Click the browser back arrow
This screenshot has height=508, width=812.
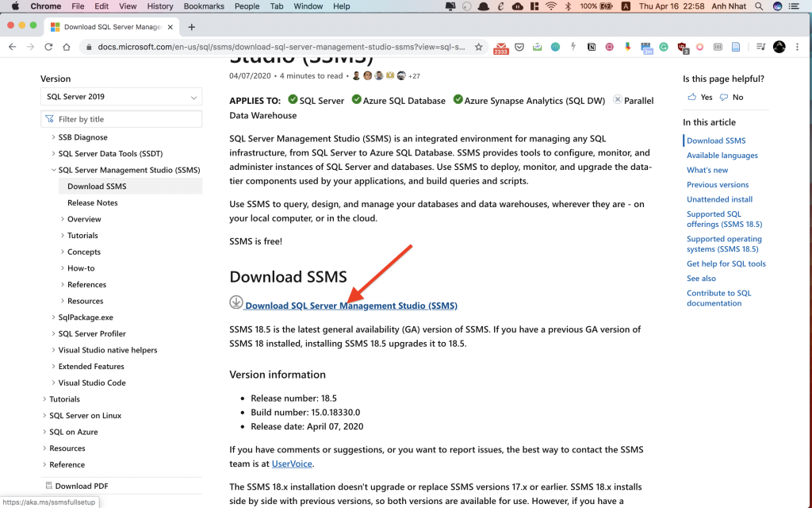(x=13, y=47)
